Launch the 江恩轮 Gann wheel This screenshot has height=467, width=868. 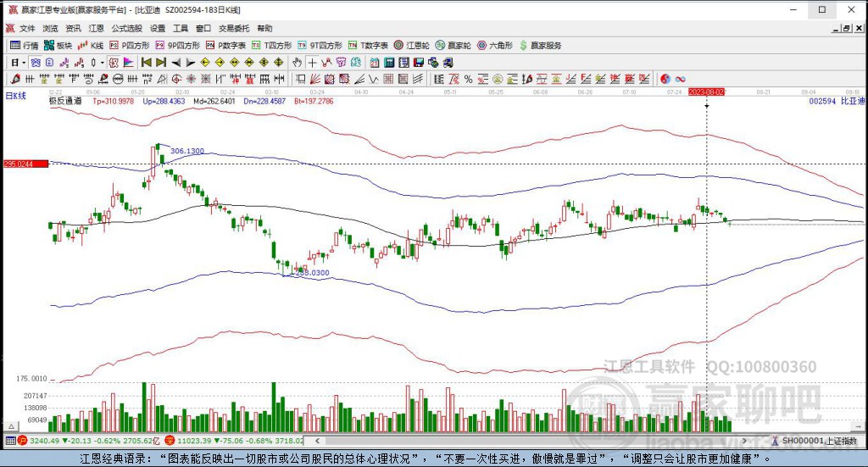pos(411,46)
